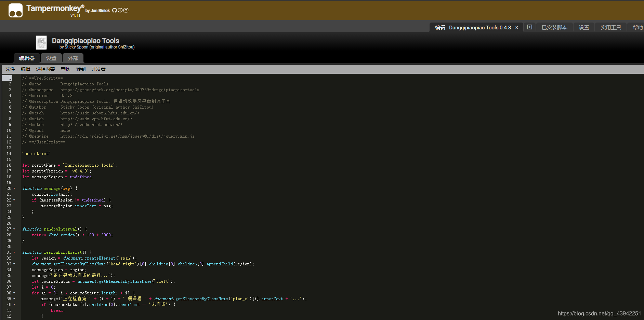This screenshot has height=320, width=644.
Task: Switch to the script 设置 sub-tab
Action: (x=51, y=58)
